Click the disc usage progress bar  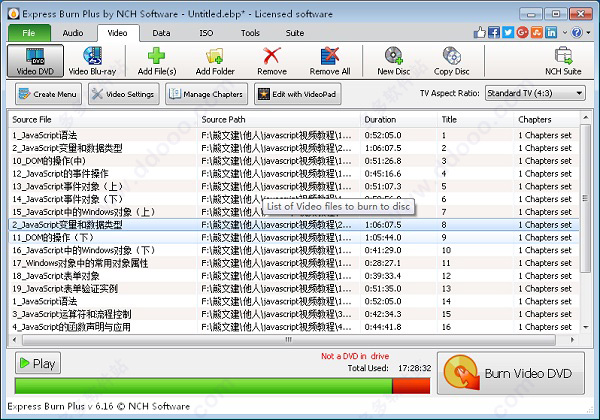pyautogui.click(x=222, y=386)
